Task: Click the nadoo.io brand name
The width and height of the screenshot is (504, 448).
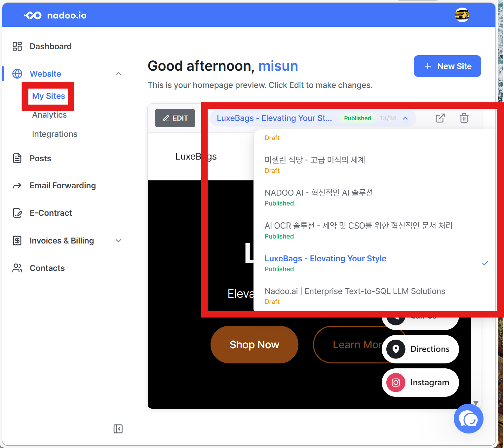Action: 67,16
